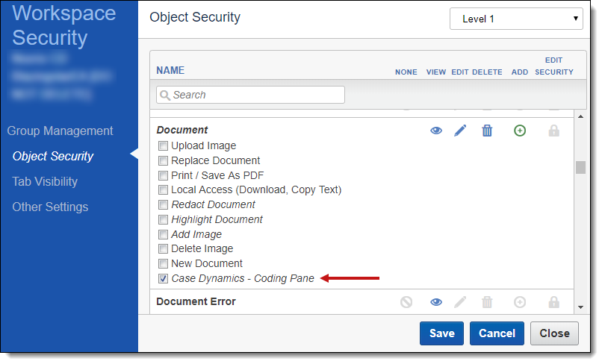This screenshot has height=364, width=602.
Task: Click the Document Error none permission icon
Action: click(406, 302)
